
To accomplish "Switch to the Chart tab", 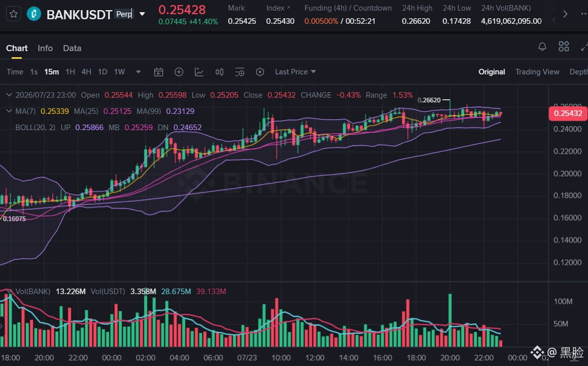I will tap(17, 48).
